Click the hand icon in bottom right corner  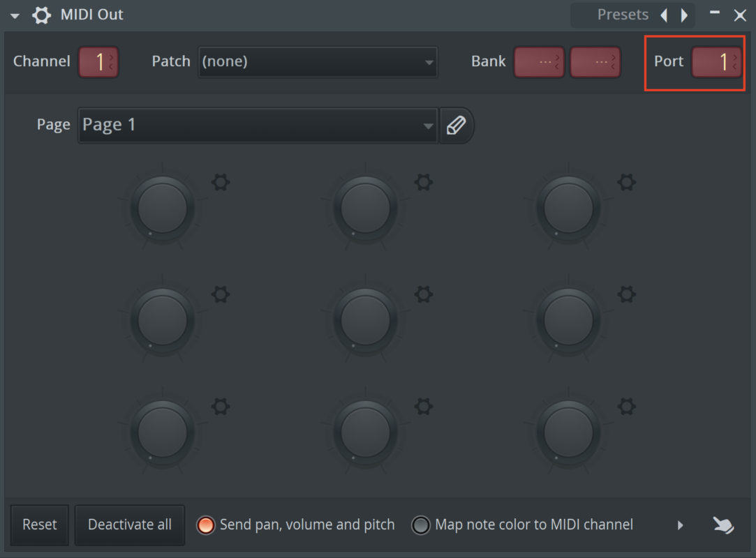point(723,525)
